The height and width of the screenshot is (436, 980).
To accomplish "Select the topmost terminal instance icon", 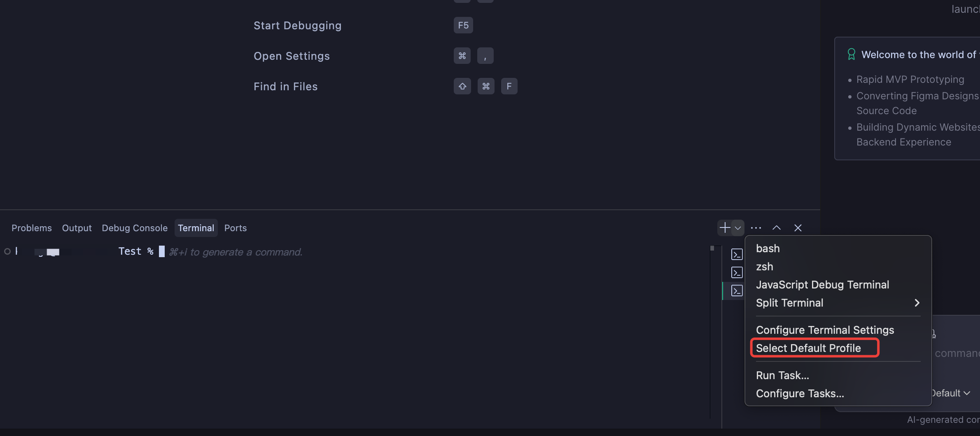I will (x=737, y=254).
